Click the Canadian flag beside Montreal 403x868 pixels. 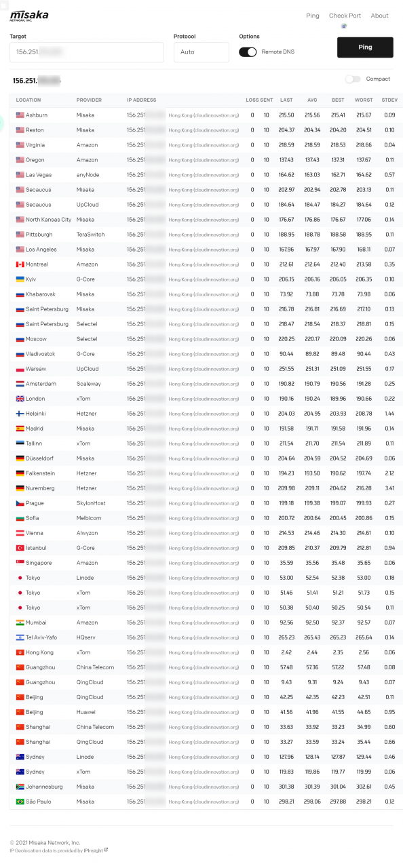click(20, 264)
